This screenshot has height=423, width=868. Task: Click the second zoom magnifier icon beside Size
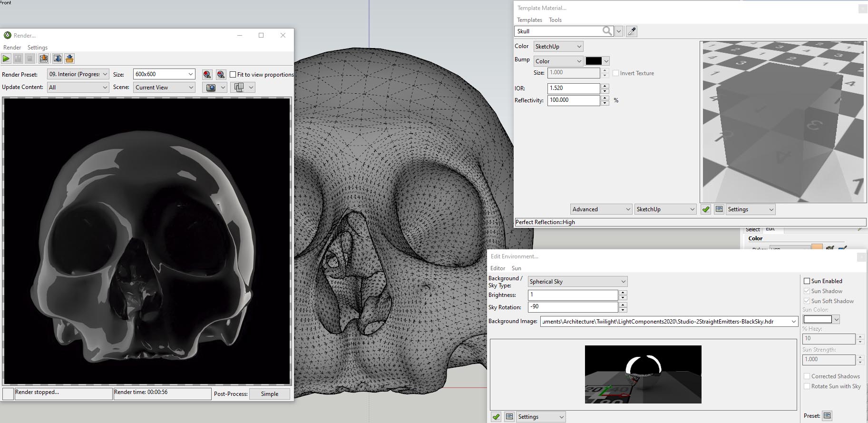tap(221, 74)
